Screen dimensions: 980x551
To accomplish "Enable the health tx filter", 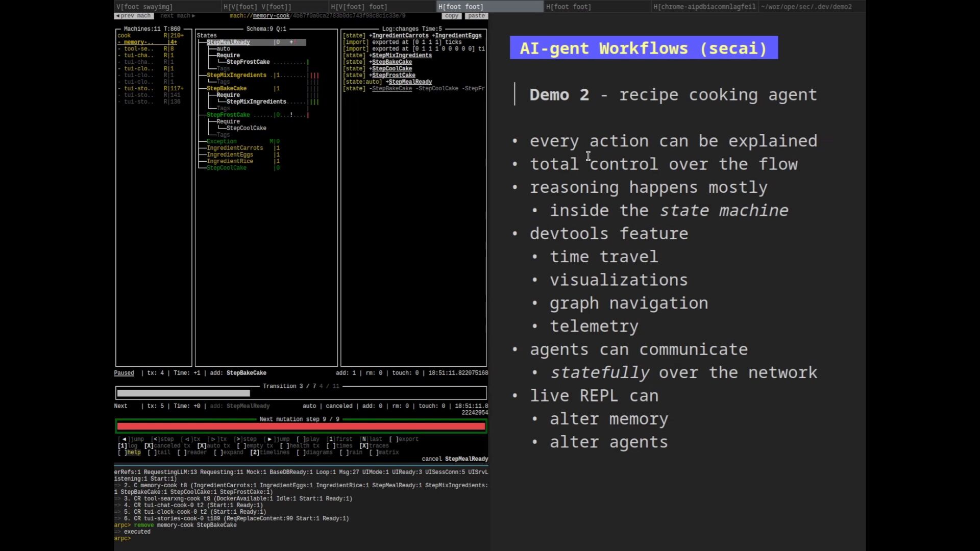I will pyautogui.click(x=300, y=446).
